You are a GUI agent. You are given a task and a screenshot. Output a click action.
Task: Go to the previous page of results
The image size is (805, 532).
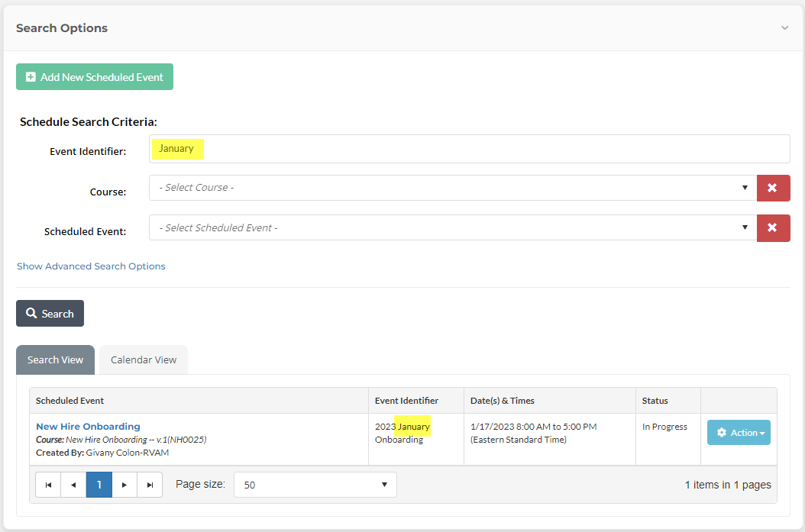pos(73,485)
